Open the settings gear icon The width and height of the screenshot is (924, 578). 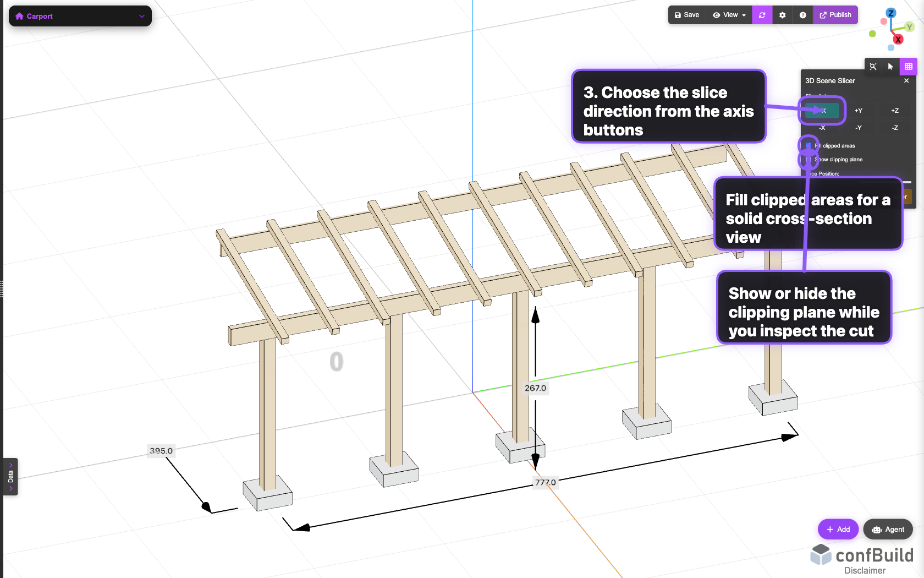(782, 15)
